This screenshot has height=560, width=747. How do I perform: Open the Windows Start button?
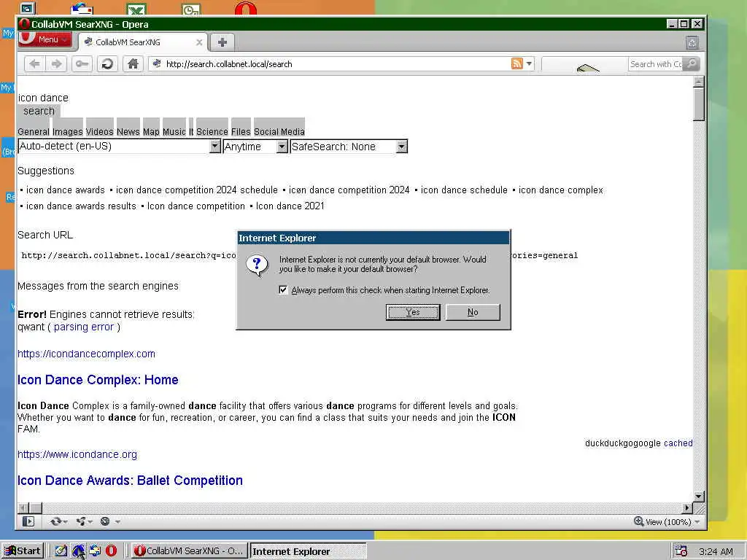23,551
